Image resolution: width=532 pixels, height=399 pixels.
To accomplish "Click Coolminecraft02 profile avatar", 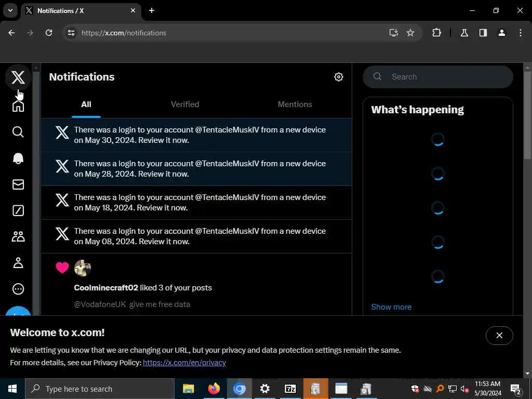I will 83,268.
